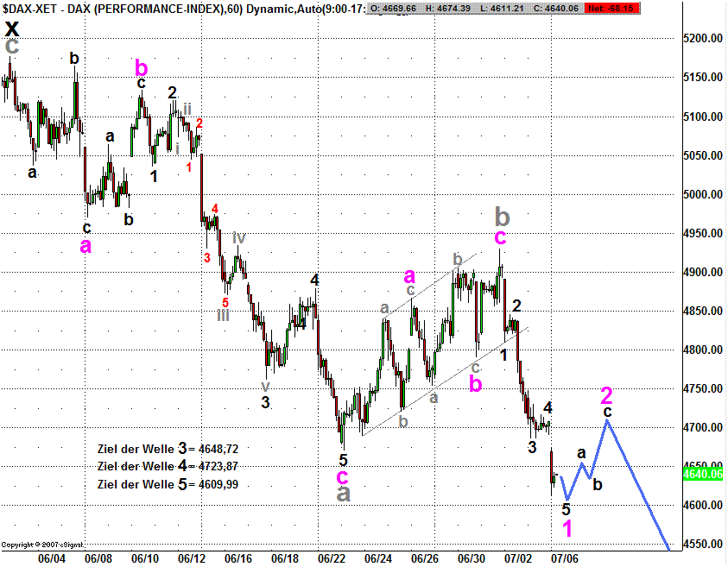Click the green 4640.06 current price tag
728x567 pixels.
[706, 474]
